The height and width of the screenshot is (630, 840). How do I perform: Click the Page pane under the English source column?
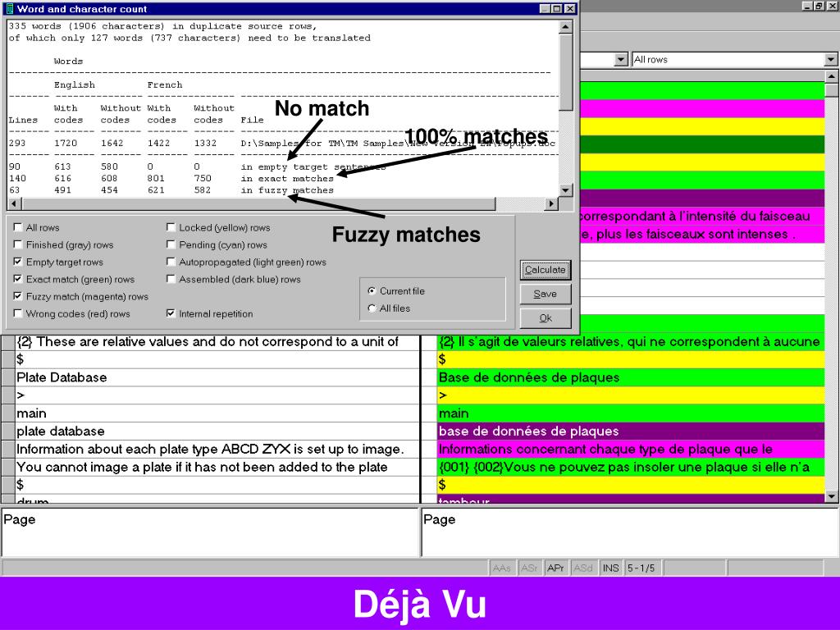point(211,532)
